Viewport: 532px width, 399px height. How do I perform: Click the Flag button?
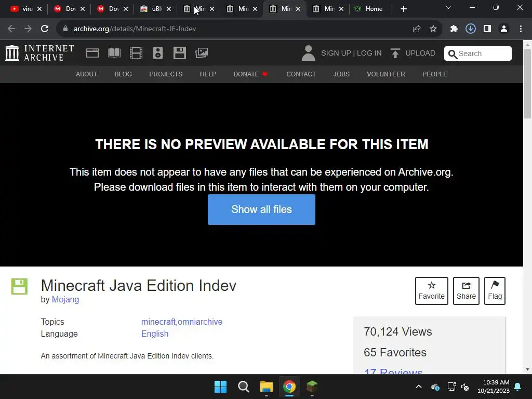click(495, 291)
